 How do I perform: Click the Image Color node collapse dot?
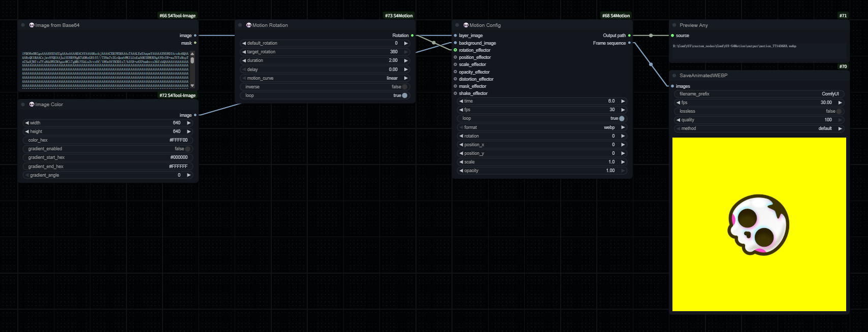(x=23, y=104)
